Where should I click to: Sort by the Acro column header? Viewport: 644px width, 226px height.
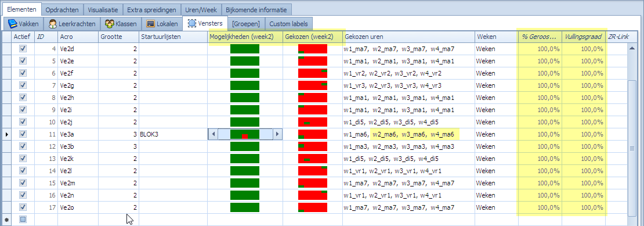click(x=78, y=37)
